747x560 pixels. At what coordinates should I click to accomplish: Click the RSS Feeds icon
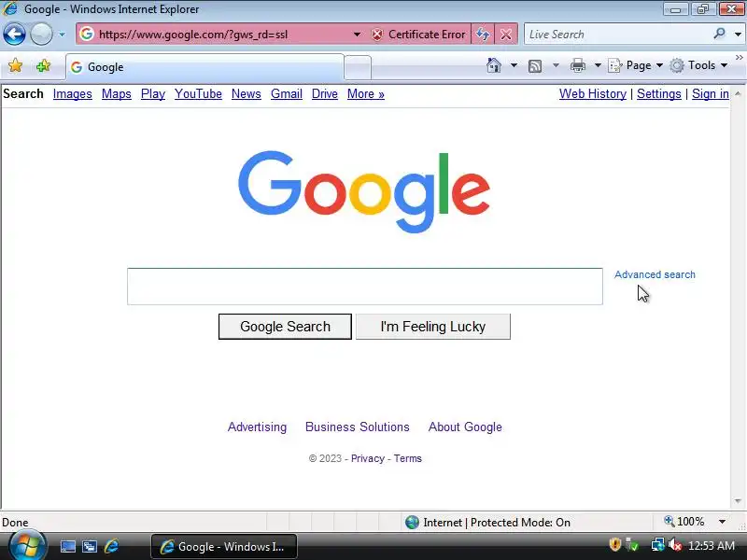click(x=535, y=65)
